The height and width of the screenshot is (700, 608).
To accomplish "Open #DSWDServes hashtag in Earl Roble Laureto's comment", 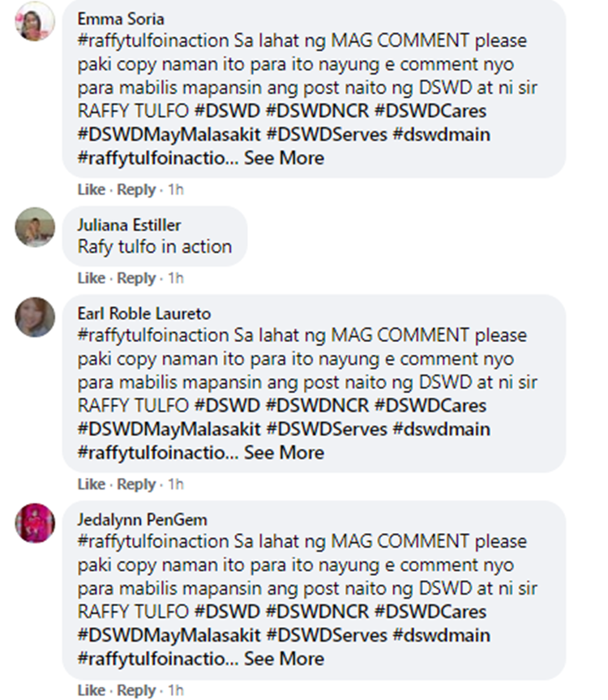I will tap(327, 429).
